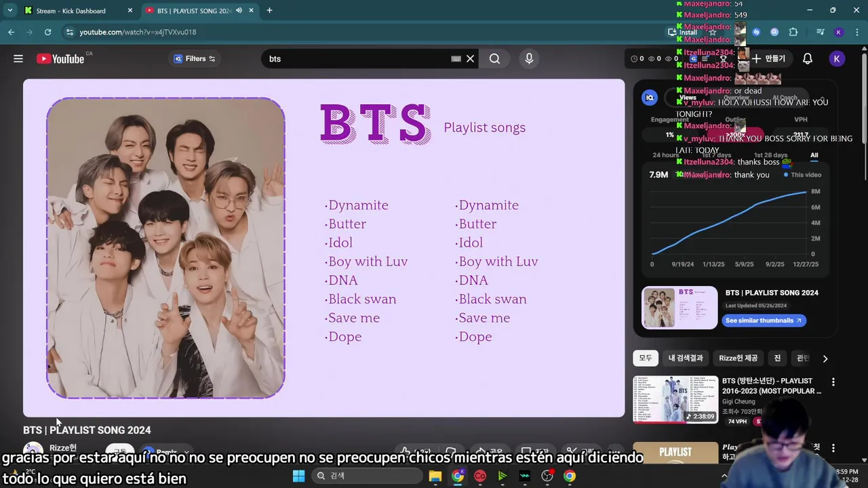Image resolution: width=868 pixels, height=488 pixels.
Task: Open the YouTube hamburger guide menu
Action: (x=18, y=59)
